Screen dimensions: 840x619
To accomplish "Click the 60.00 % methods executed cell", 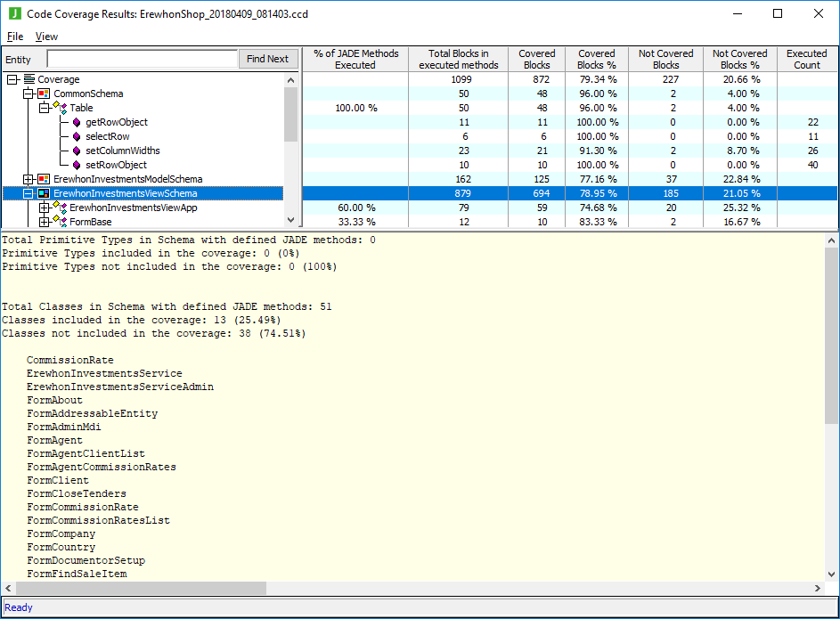I will pyautogui.click(x=355, y=208).
